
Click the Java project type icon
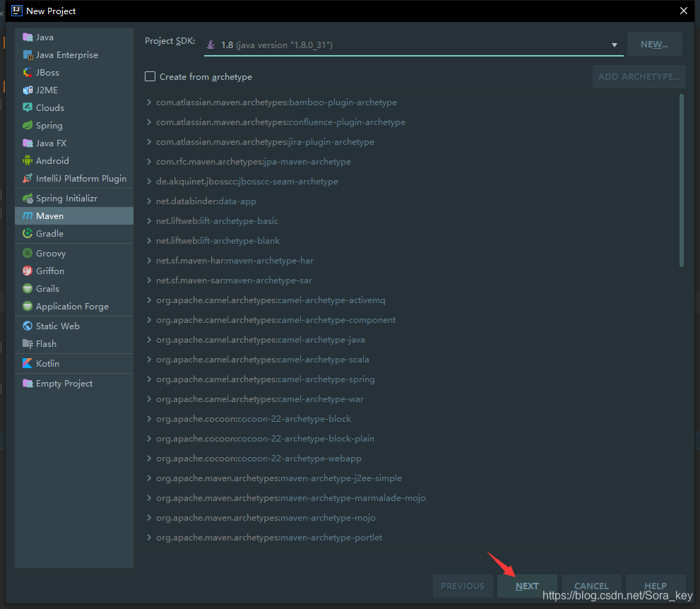coord(28,37)
